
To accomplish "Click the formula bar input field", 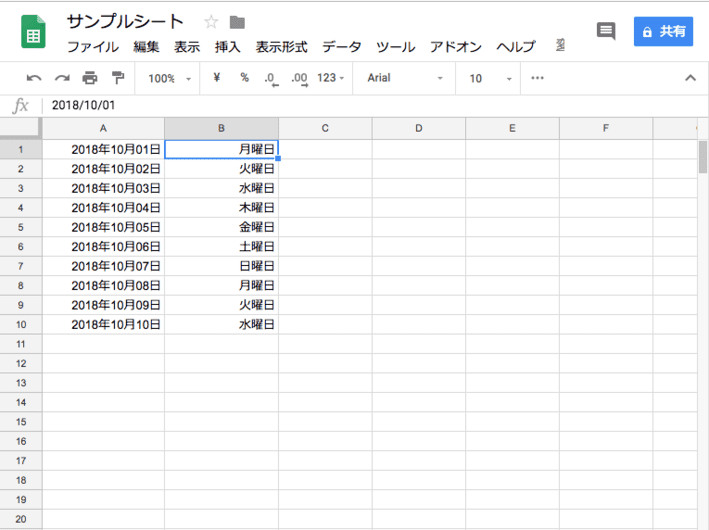I will 370,105.
